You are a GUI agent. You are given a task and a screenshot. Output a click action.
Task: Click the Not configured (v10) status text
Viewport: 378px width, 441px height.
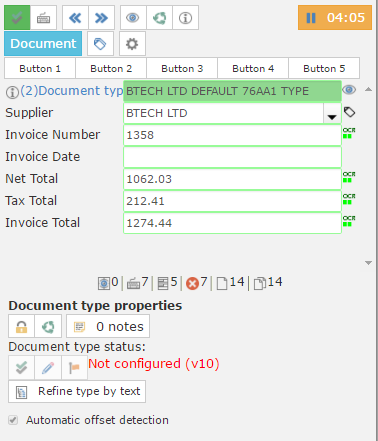[x=154, y=364]
